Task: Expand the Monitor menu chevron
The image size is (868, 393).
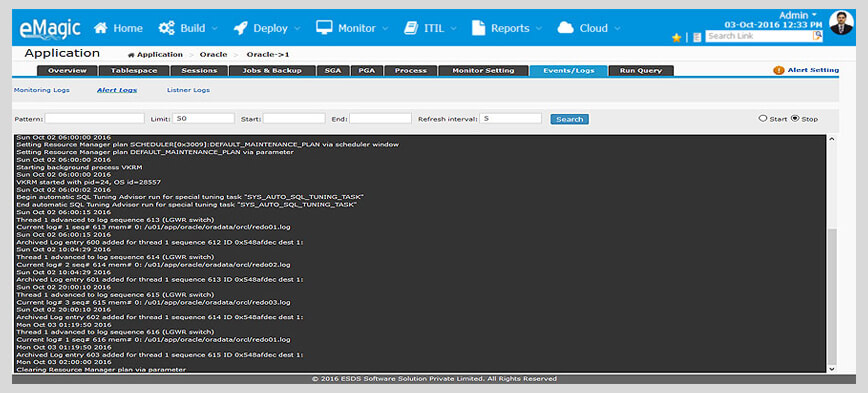Action: coord(385,29)
